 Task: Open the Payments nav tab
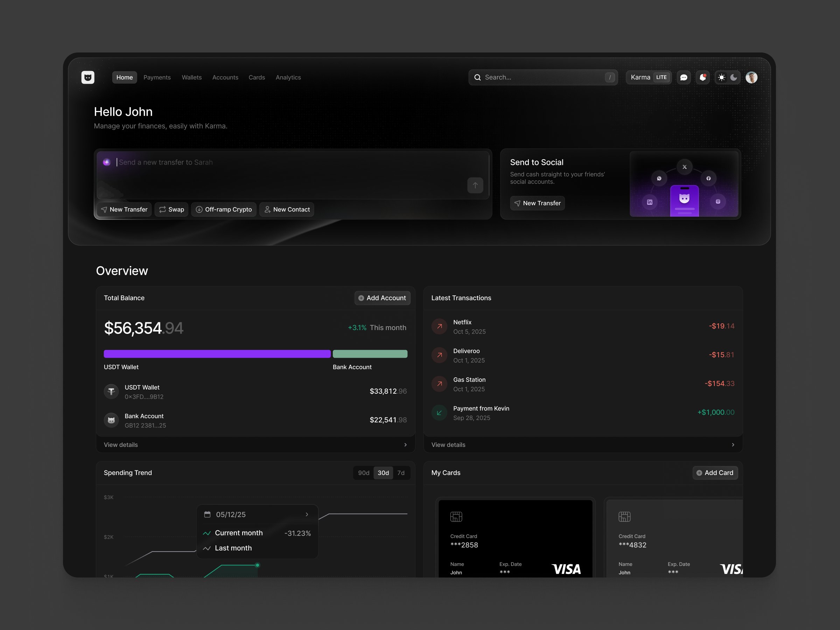pyautogui.click(x=157, y=77)
